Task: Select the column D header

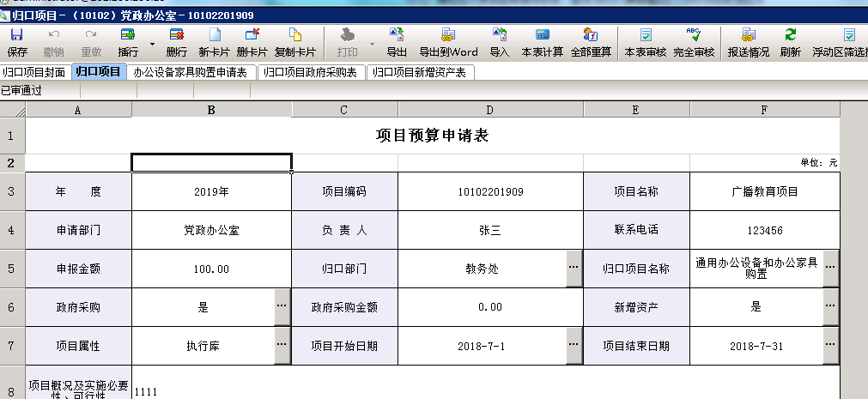Action: [489, 110]
